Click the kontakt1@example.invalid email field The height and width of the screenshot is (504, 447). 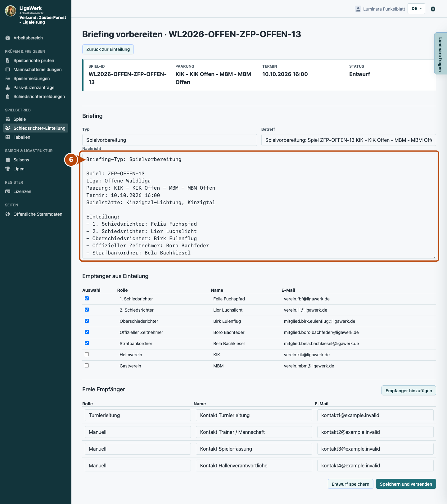[x=375, y=415]
